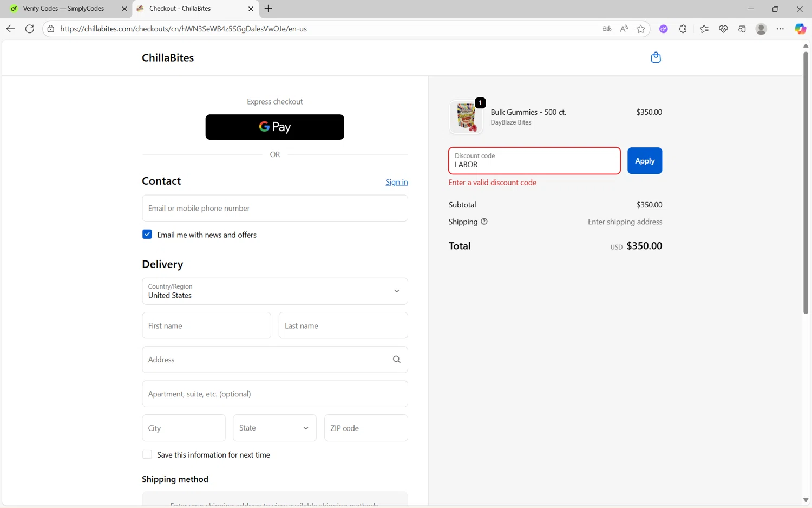Image resolution: width=812 pixels, height=508 pixels.
Task: View site information lock icon
Action: [x=51, y=29]
